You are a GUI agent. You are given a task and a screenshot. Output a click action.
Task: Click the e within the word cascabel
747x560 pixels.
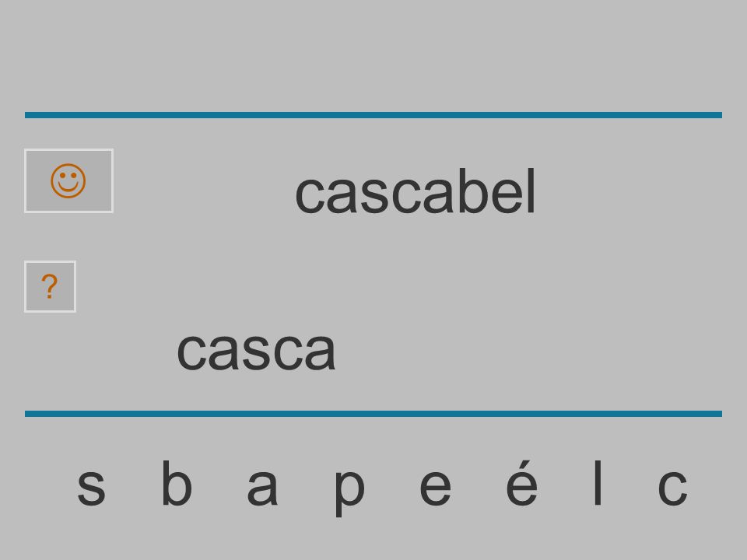point(506,195)
